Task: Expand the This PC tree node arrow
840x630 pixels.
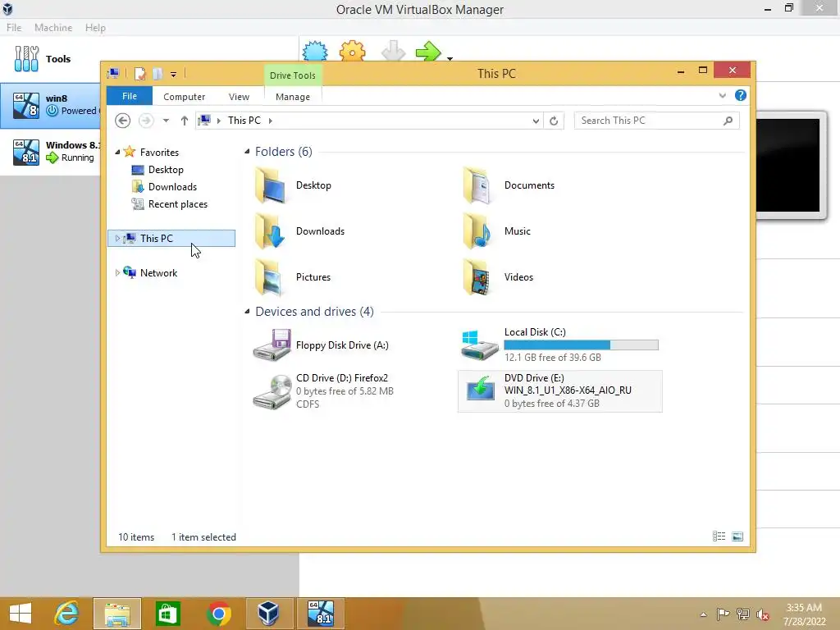Action: 117,239
